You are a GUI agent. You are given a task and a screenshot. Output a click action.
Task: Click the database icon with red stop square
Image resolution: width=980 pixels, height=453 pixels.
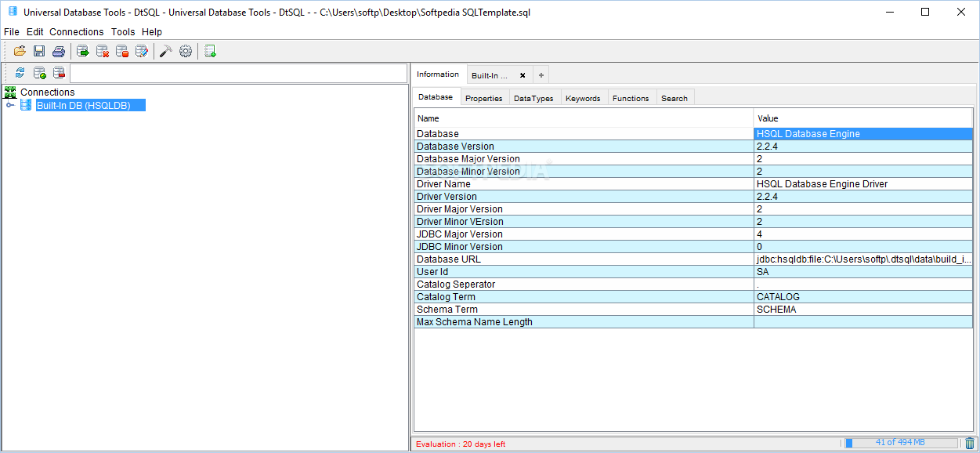122,51
